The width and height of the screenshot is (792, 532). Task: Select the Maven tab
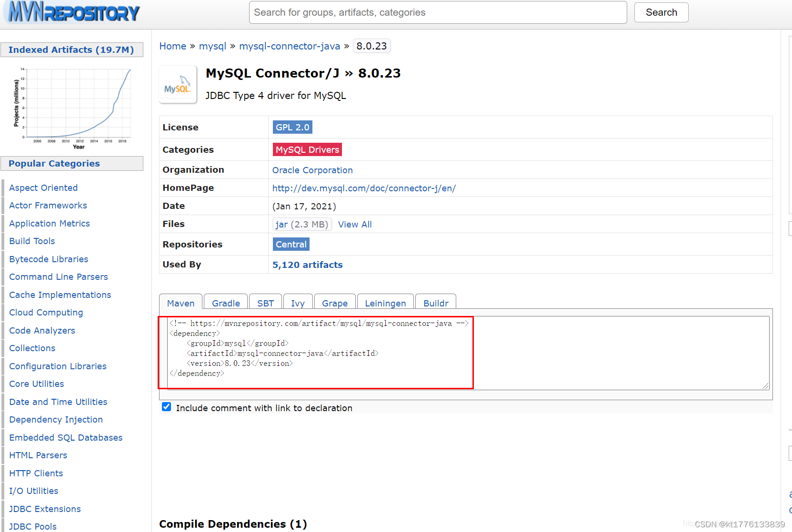coord(180,303)
